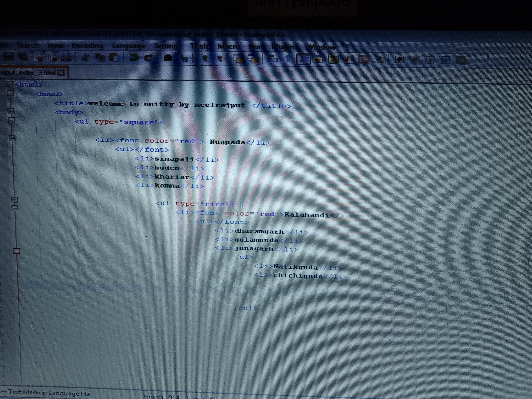The height and width of the screenshot is (399, 532).
Task: Collapse the red fold marker near junagarh
Action: (x=17, y=251)
